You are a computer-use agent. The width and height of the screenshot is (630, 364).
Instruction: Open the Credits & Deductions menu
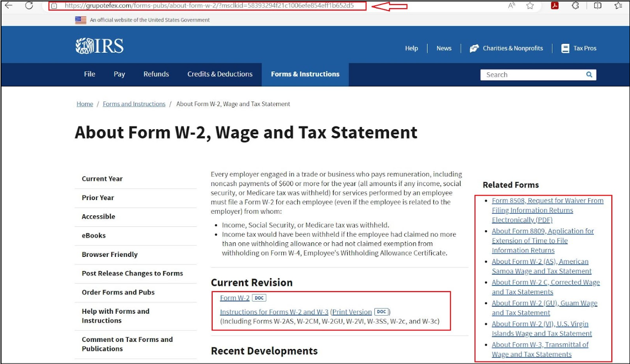pos(220,74)
